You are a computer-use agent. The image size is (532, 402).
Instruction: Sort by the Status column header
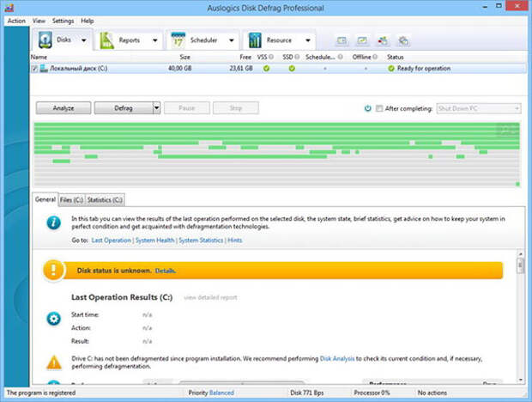395,57
